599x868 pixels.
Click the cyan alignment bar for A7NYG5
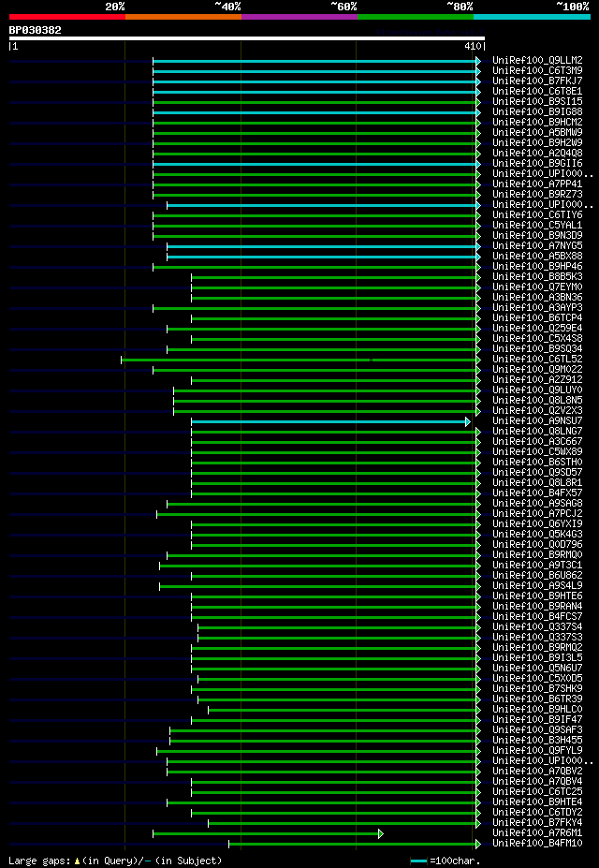324,245
